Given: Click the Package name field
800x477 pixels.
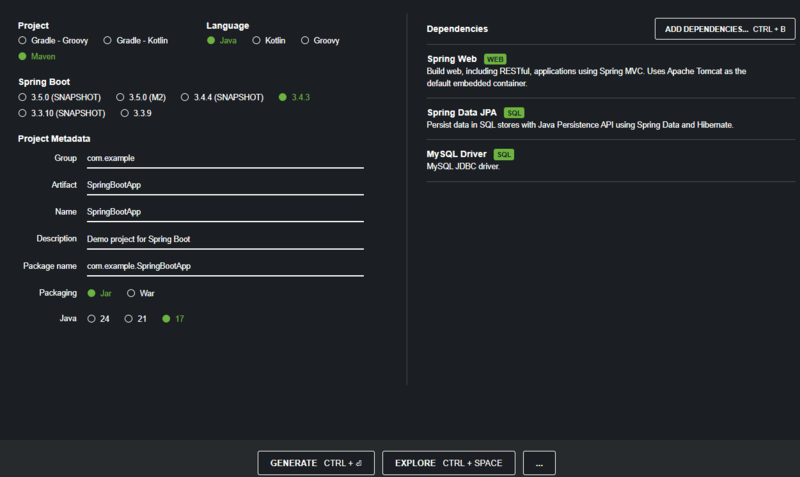Looking at the screenshot, I should coord(225,266).
